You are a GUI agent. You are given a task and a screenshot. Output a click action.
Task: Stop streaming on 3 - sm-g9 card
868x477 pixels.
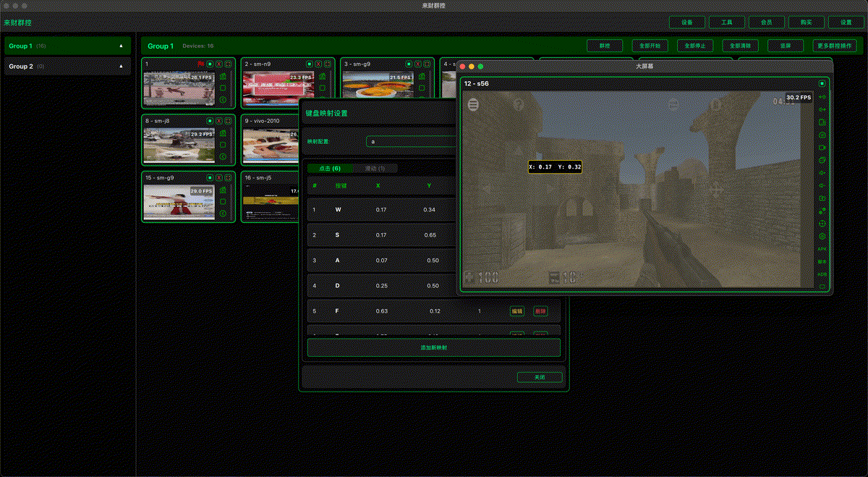click(409, 64)
